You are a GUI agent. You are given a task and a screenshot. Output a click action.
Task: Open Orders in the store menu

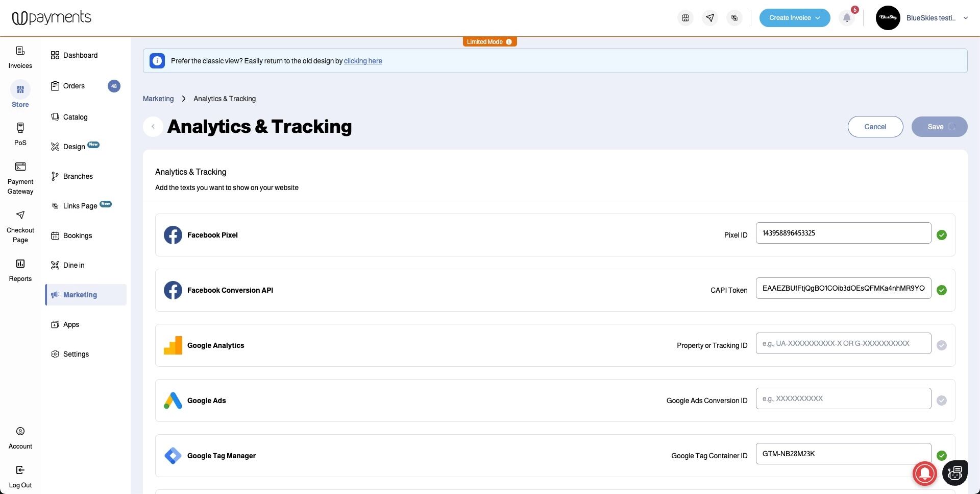pyautogui.click(x=85, y=86)
